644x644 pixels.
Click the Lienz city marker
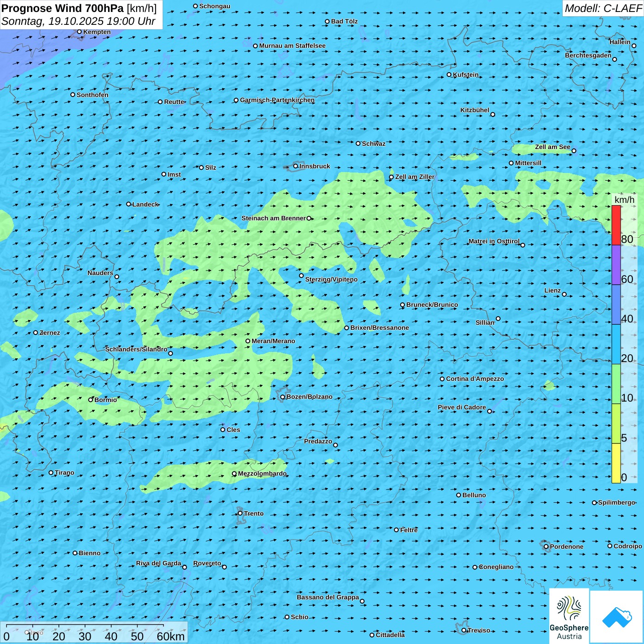tap(564, 294)
